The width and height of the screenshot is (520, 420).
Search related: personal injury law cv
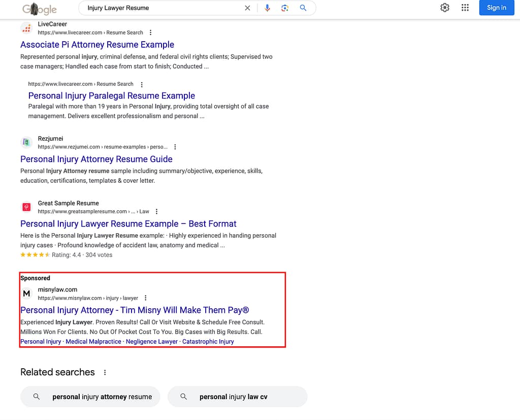[x=238, y=397]
